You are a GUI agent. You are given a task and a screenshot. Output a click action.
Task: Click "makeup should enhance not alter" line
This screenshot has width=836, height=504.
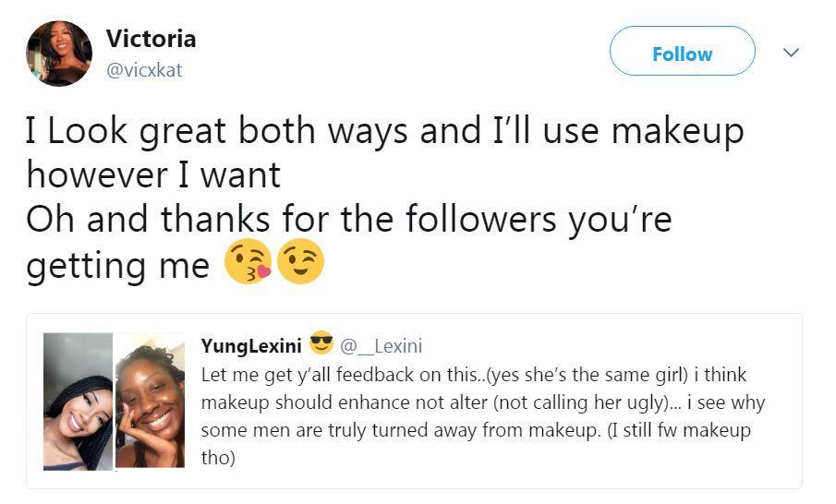pyautogui.click(x=482, y=402)
